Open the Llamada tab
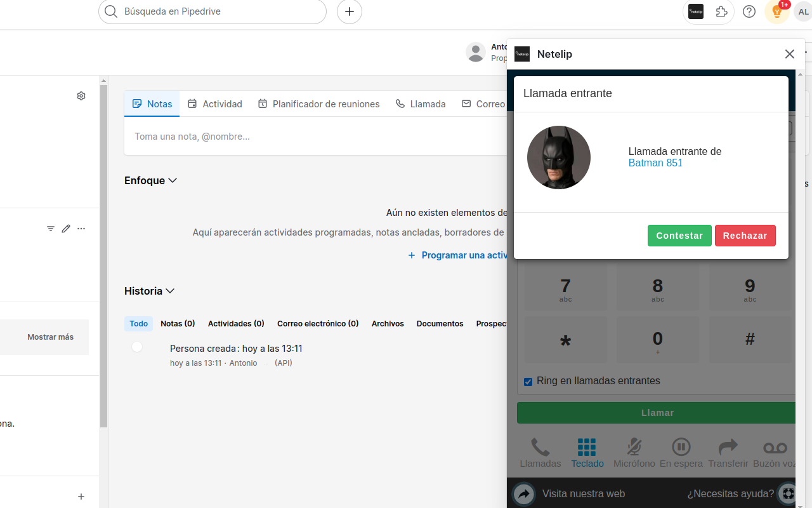This screenshot has height=508, width=812. [x=421, y=104]
